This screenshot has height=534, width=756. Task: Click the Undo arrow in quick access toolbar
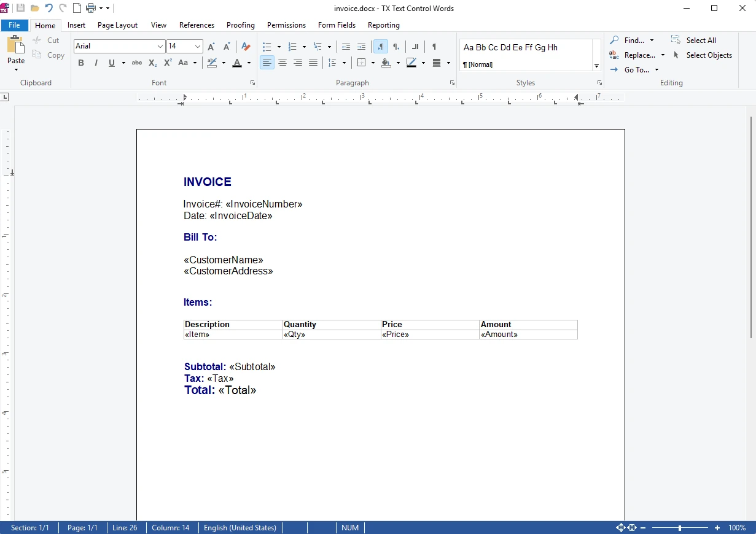point(49,8)
